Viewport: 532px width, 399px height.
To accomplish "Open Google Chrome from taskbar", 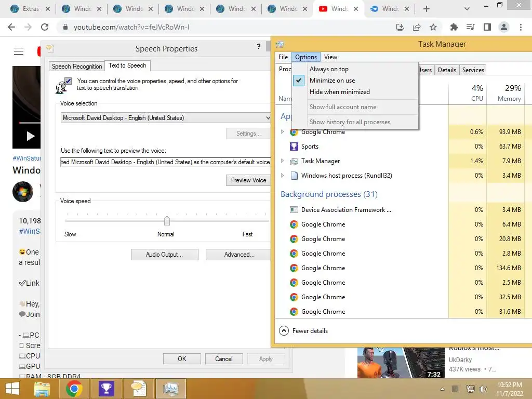I will 74,389.
